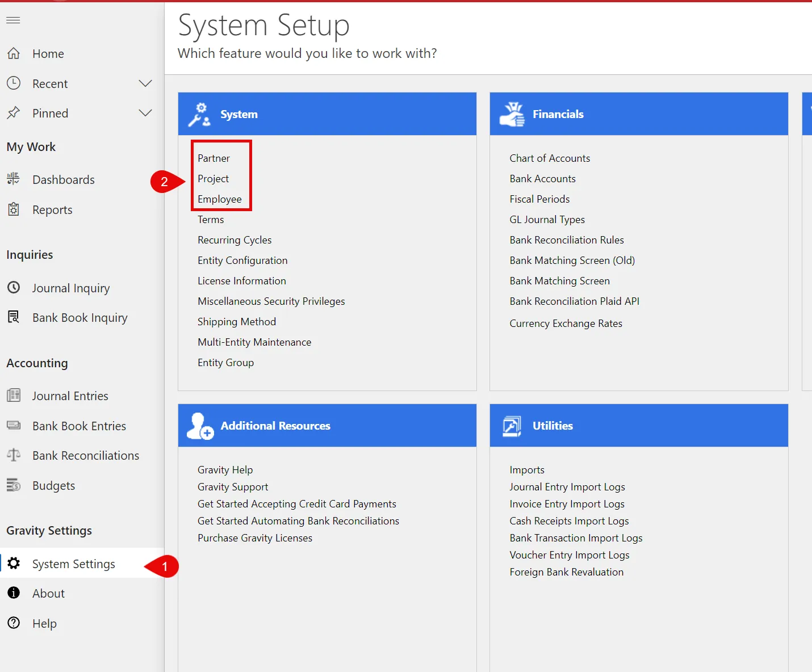Image resolution: width=812 pixels, height=672 pixels.
Task: Open Recurring Cycles link
Action: (235, 240)
